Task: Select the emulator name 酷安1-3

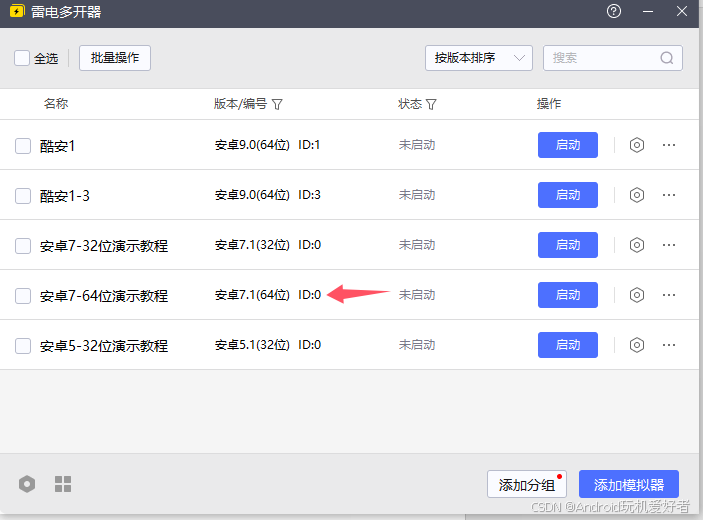Action: (65, 196)
